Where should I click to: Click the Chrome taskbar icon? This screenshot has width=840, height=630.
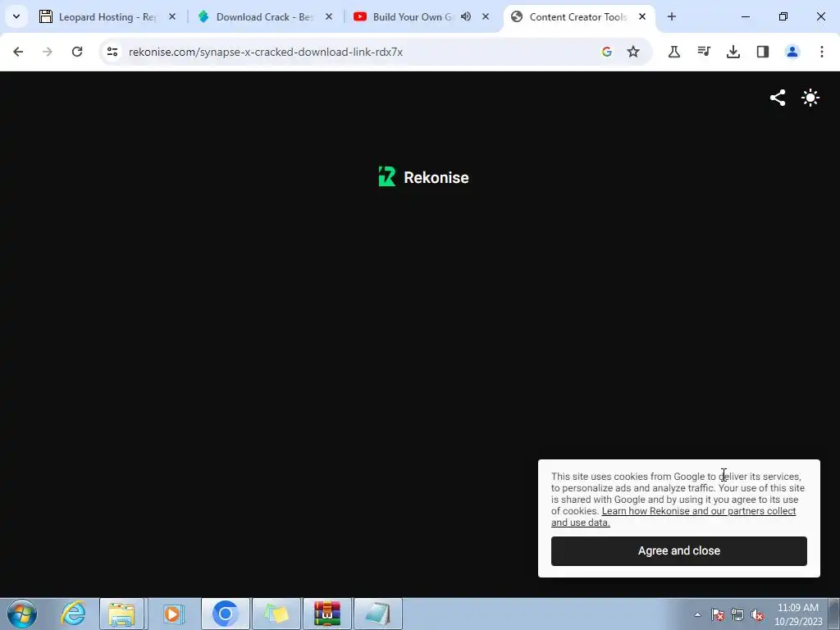225,614
